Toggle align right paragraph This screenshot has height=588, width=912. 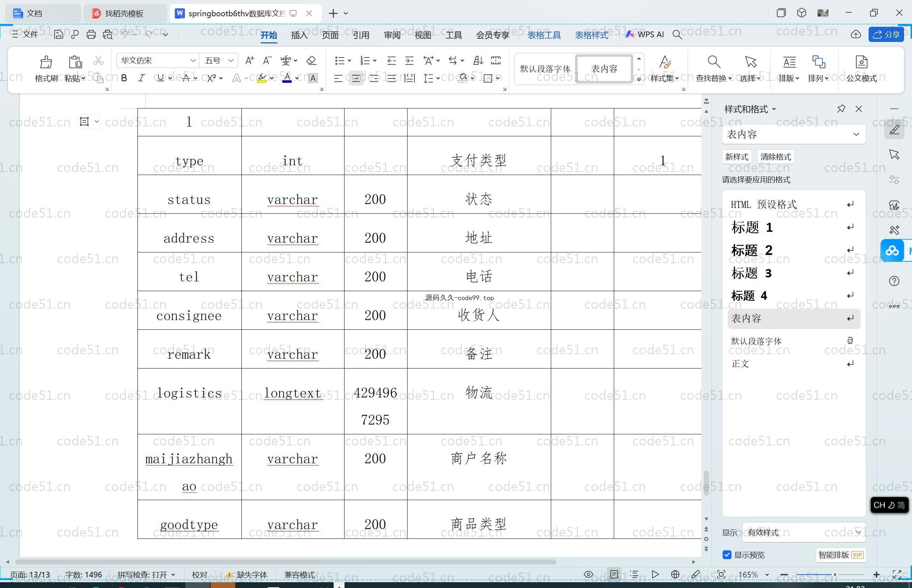[x=373, y=78]
